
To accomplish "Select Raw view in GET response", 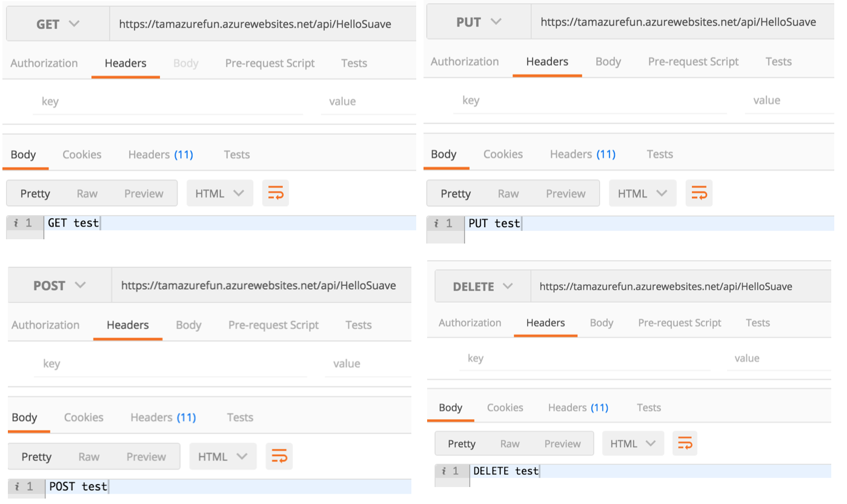I will click(87, 194).
